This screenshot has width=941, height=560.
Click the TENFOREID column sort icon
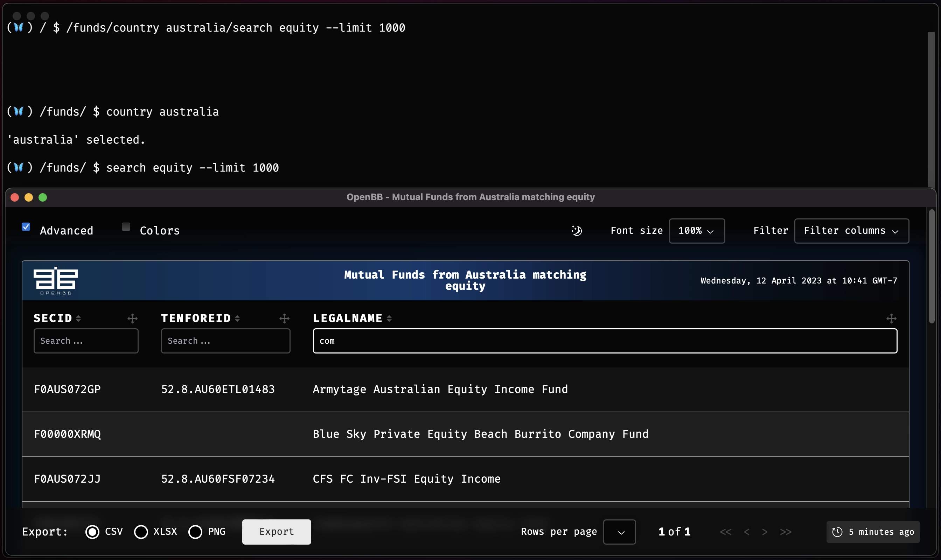(238, 318)
